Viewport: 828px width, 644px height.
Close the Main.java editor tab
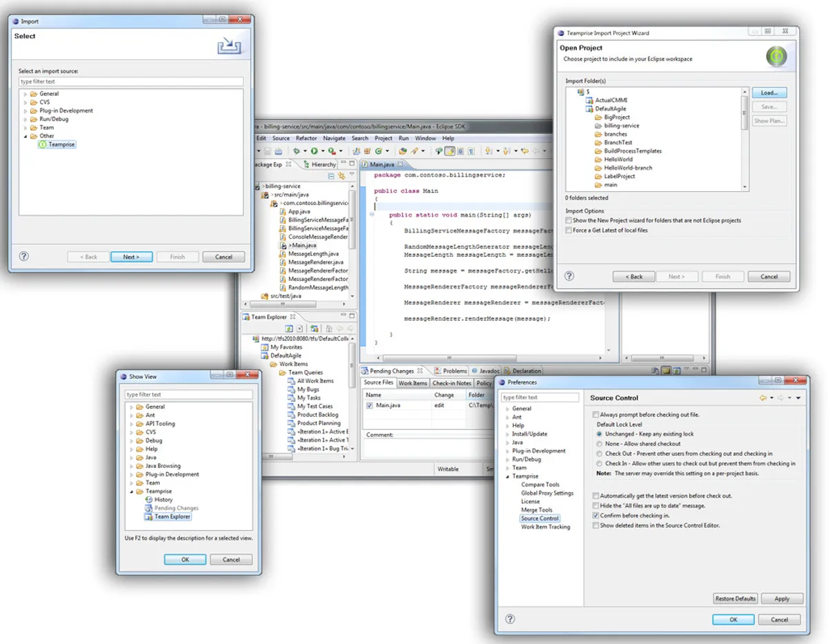click(400, 164)
